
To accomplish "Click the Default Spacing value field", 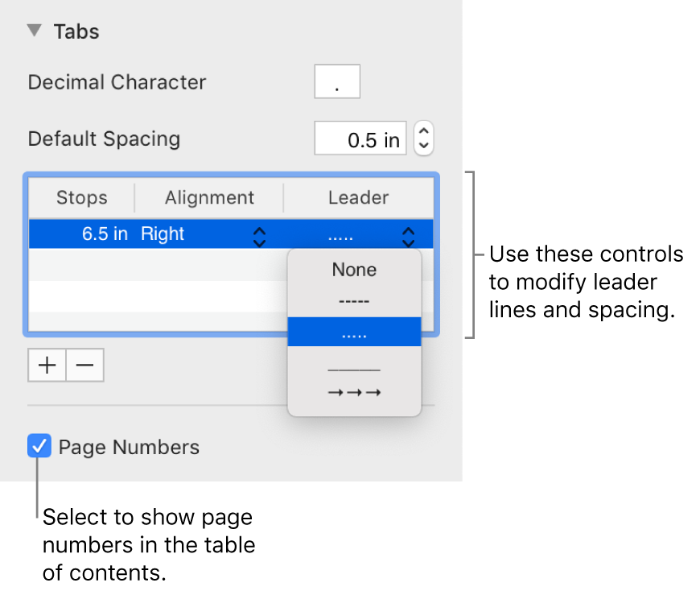I will [x=360, y=139].
